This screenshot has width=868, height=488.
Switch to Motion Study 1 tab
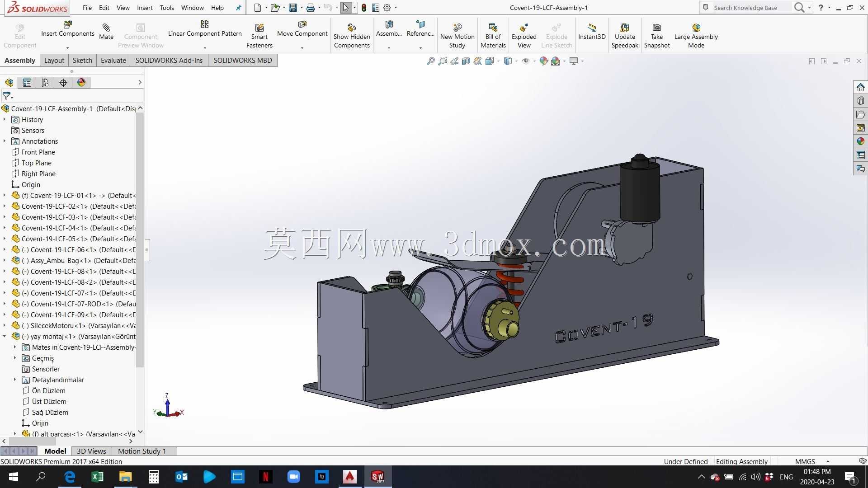click(x=142, y=451)
